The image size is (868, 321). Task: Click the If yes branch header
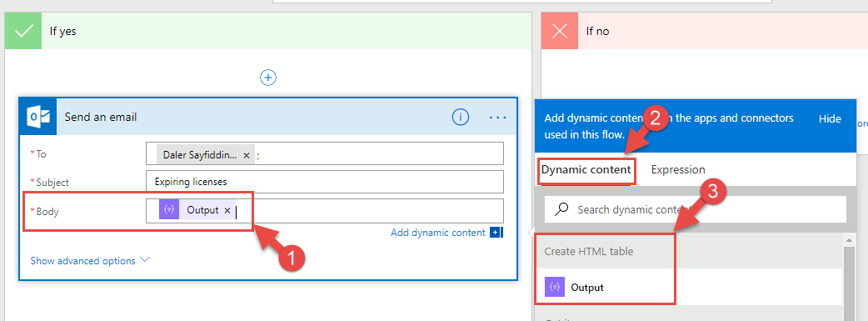point(268,31)
